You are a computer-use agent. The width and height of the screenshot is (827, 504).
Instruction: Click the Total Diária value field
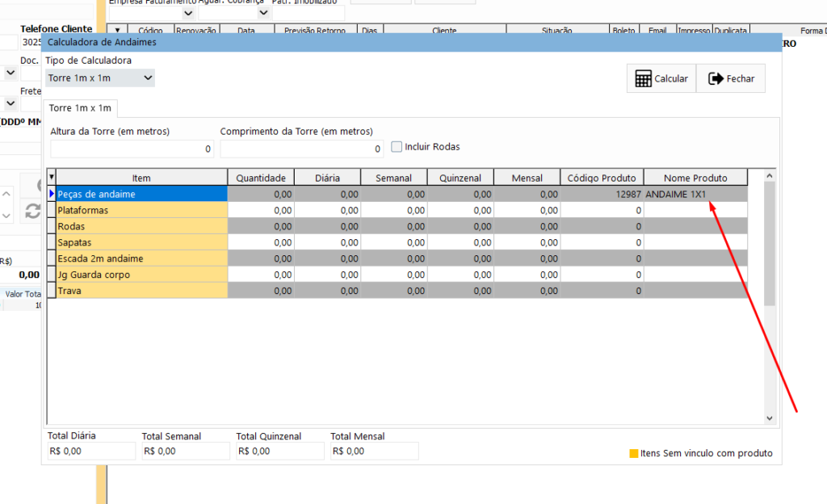click(91, 451)
